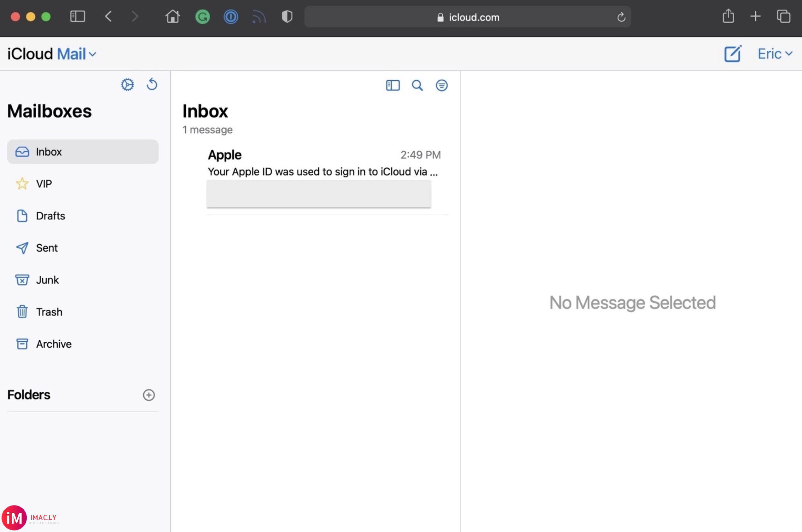This screenshot has width=802, height=532.
Task: Open search with the magnifying glass icon
Action: [x=417, y=85]
